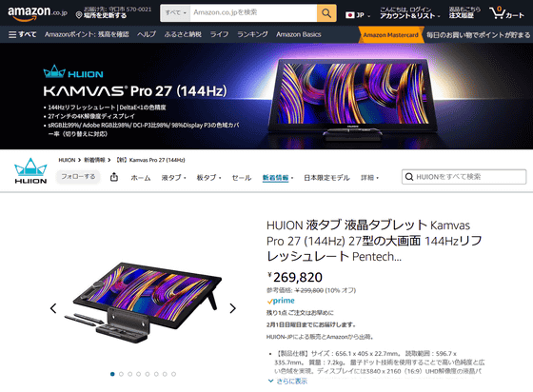Screen dimensions: 533x392
Task: Click the HUION store logo
Action: [x=30, y=171]
